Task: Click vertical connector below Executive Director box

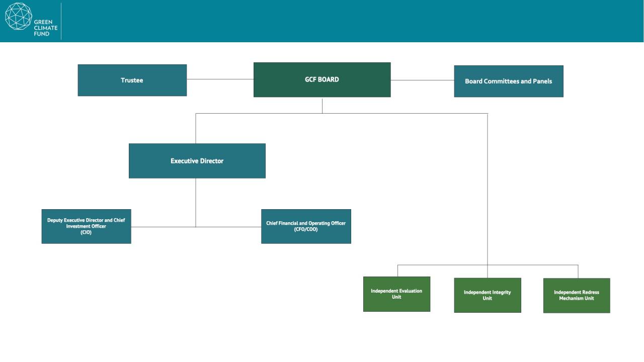Action: (x=196, y=201)
